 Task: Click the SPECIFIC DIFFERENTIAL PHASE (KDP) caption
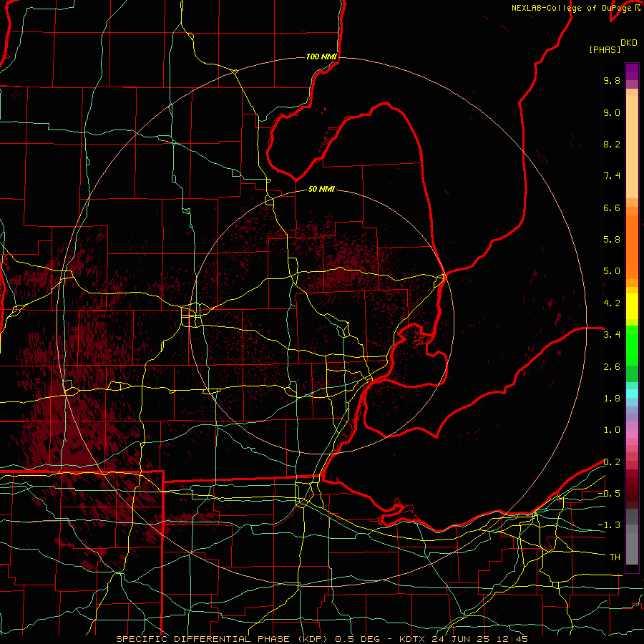tap(223, 639)
